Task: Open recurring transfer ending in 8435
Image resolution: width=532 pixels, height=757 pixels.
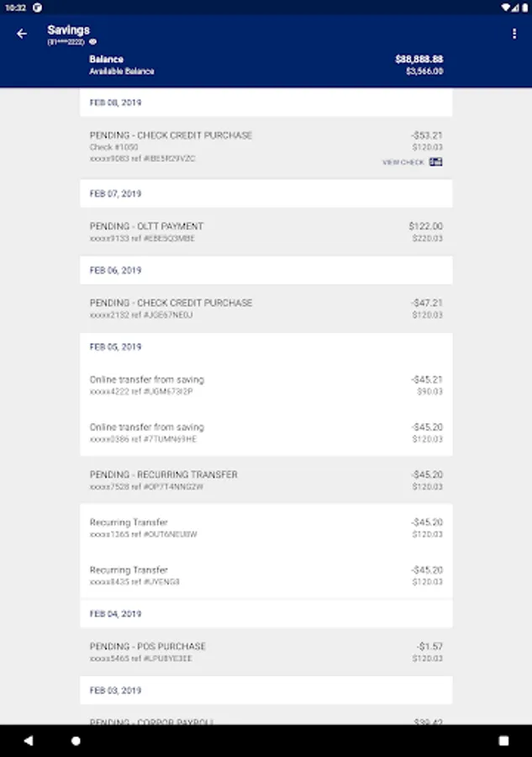Action: tap(266, 575)
